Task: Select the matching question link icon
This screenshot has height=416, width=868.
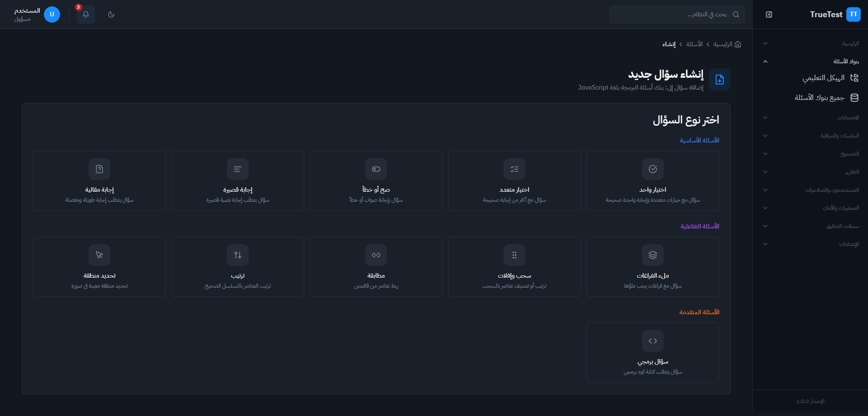Action: [x=376, y=255]
